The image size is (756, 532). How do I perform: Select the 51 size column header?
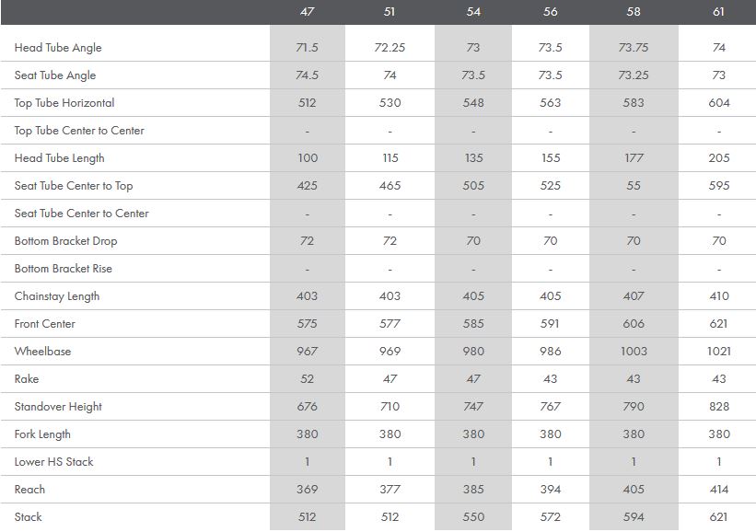pos(390,12)
